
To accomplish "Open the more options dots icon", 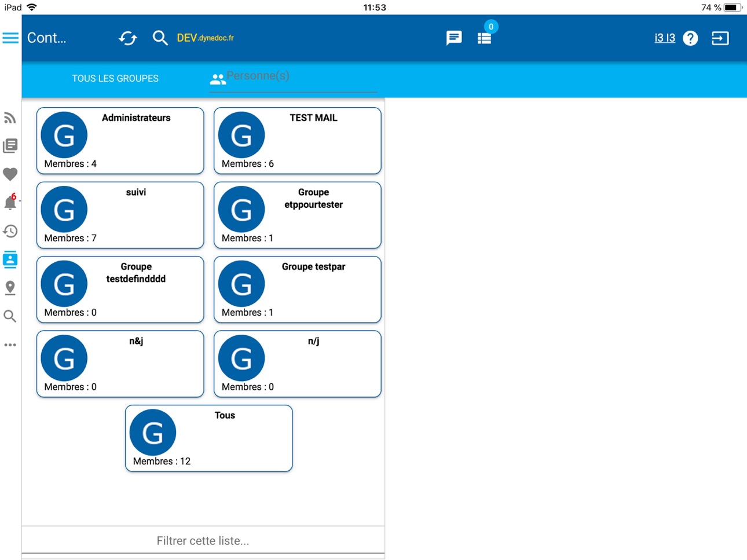I will click(10, 345).
